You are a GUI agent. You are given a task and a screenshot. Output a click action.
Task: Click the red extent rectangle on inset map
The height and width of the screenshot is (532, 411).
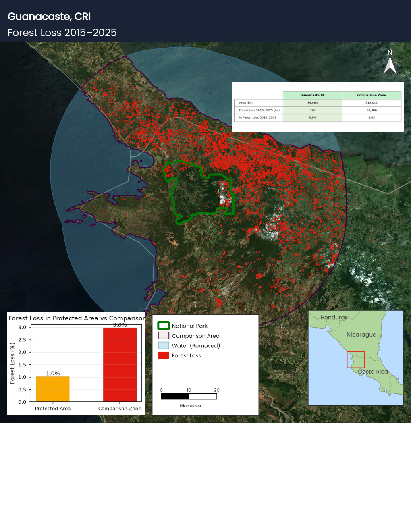[356, 360]
